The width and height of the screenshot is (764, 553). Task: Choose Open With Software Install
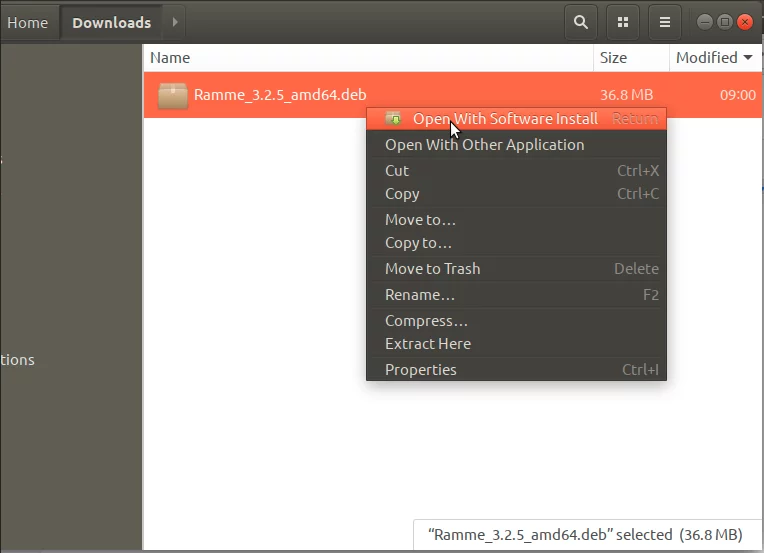click(516, 119)
